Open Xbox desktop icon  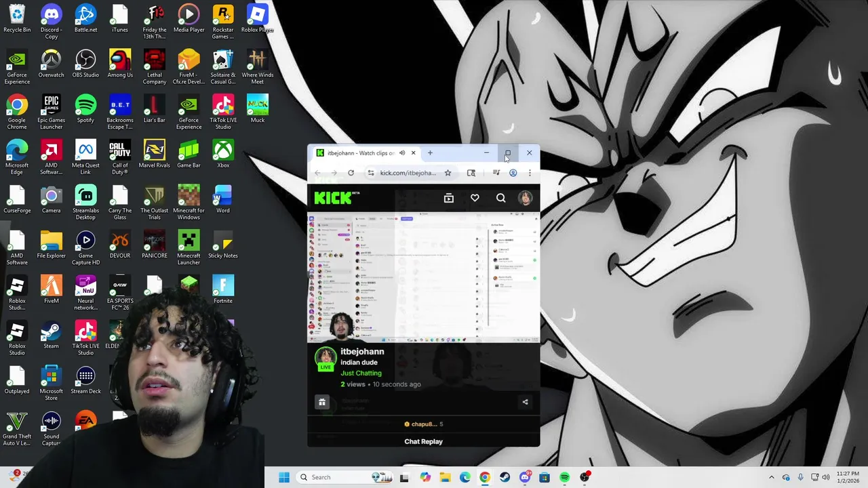pyautogui.click(x=223, y=154)
